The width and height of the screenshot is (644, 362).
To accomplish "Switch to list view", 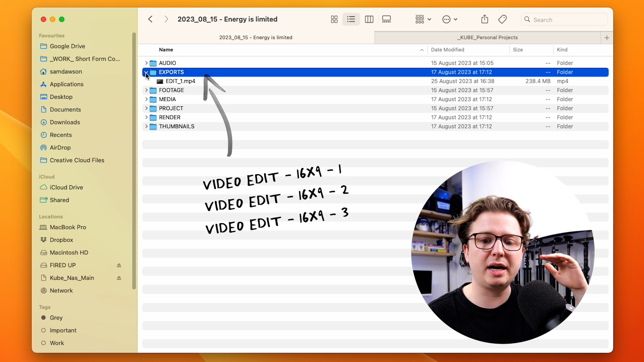I will pos(351,19).
